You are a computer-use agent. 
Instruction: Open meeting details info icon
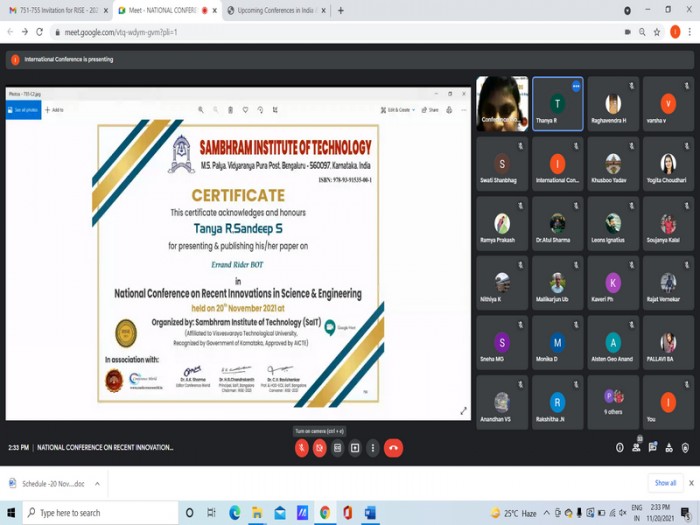[x=620, y=448]
